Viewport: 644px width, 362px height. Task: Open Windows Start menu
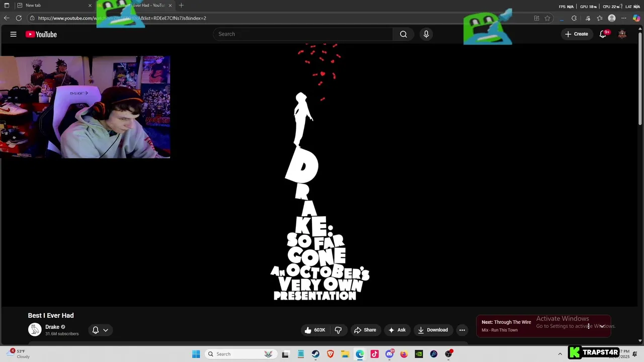pos(196,354)
